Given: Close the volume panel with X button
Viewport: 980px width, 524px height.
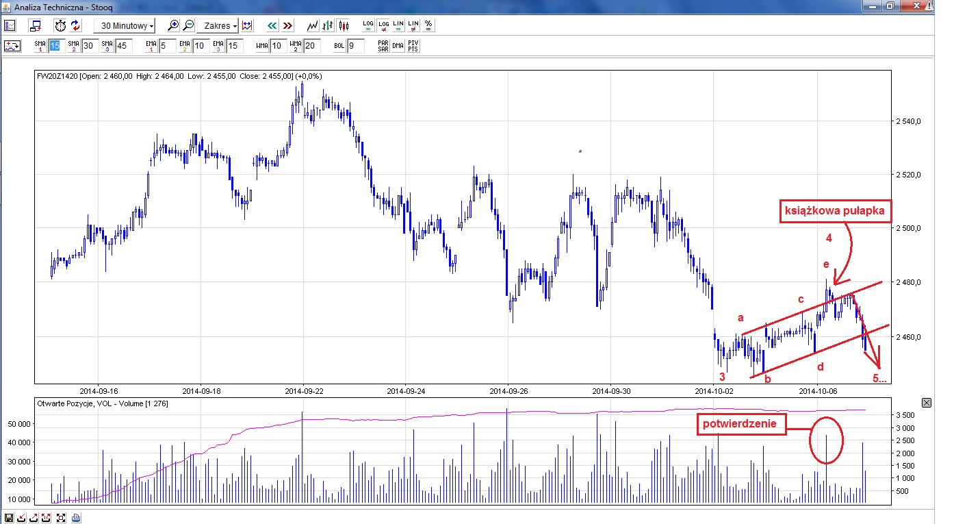Looking at the screenshot, I should tap(927, 403).
